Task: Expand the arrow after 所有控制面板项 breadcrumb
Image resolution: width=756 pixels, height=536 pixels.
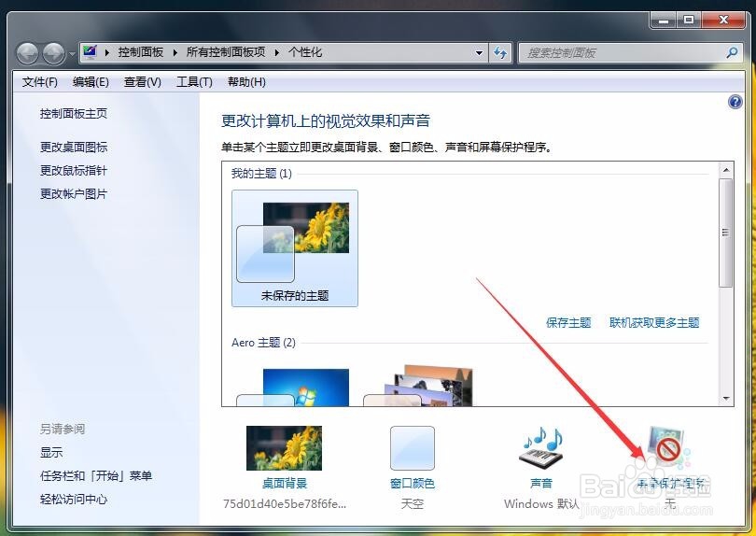Action: pos(277,52)
